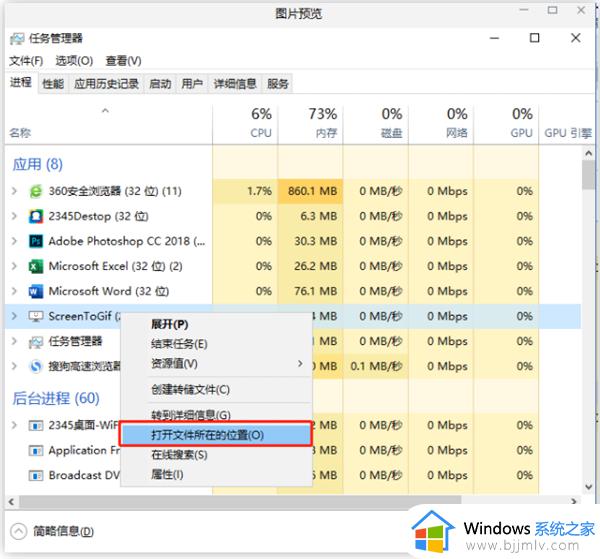Image resolution: width=600 pixels, height=559 pixels.
Task: Minimize the 任务管理器 window
Action: pyautogui.click(x=494, y=38)
